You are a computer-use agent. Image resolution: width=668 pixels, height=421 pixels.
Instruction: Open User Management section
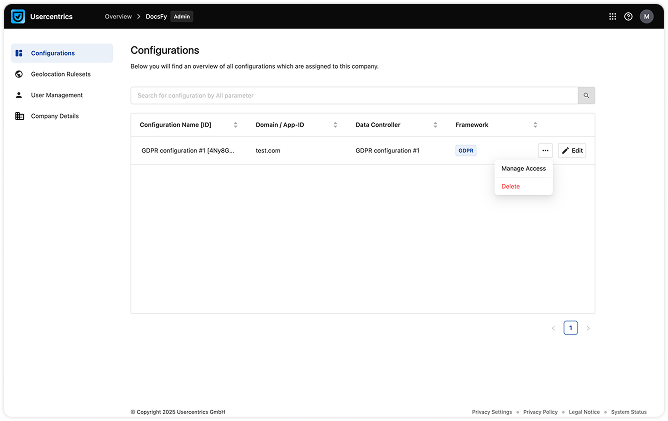[x=56, y=95]
